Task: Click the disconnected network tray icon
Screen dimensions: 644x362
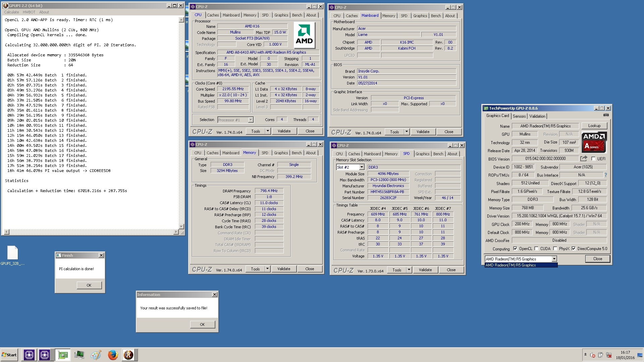Action: [608, 355]
